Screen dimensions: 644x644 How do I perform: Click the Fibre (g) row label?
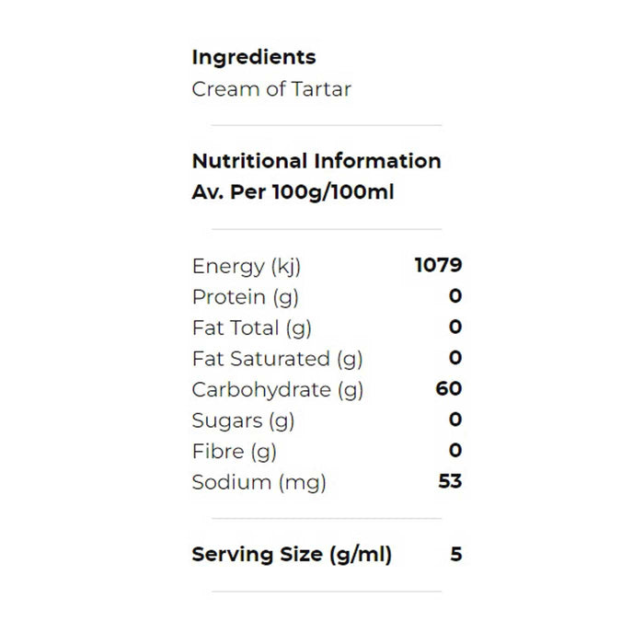pyautogui.click(x=234, y=451)
